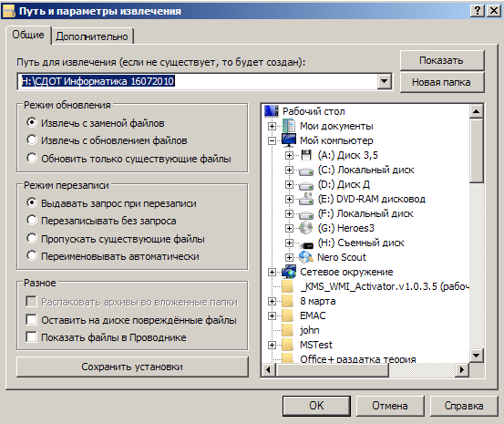Click the tree scroll left arrow
Screen dimensions: 504x424
pyautogui.click(x=269, y=370)
